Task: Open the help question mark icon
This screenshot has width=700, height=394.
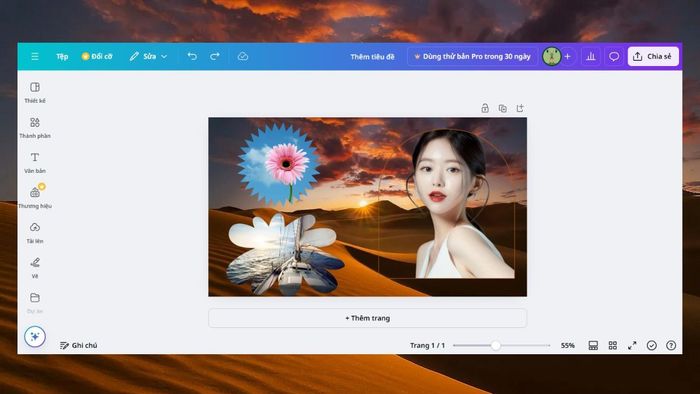Action: [671, 345]
